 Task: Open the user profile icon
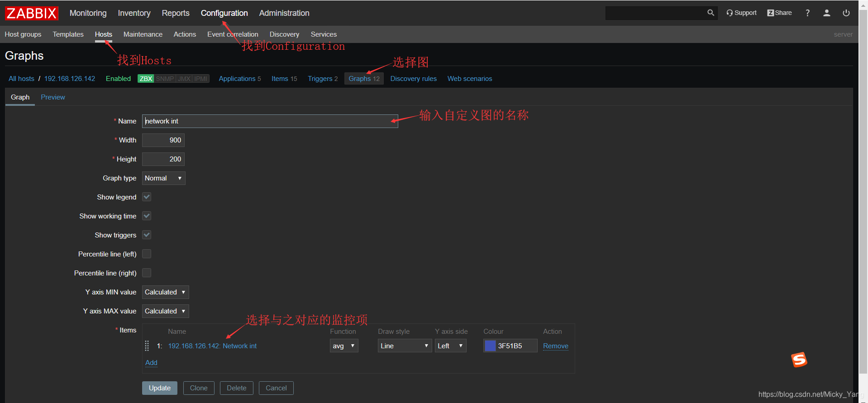(826, 13)
